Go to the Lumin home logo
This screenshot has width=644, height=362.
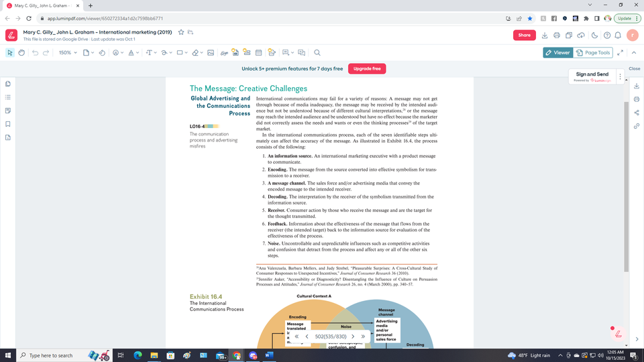point(11,36)
